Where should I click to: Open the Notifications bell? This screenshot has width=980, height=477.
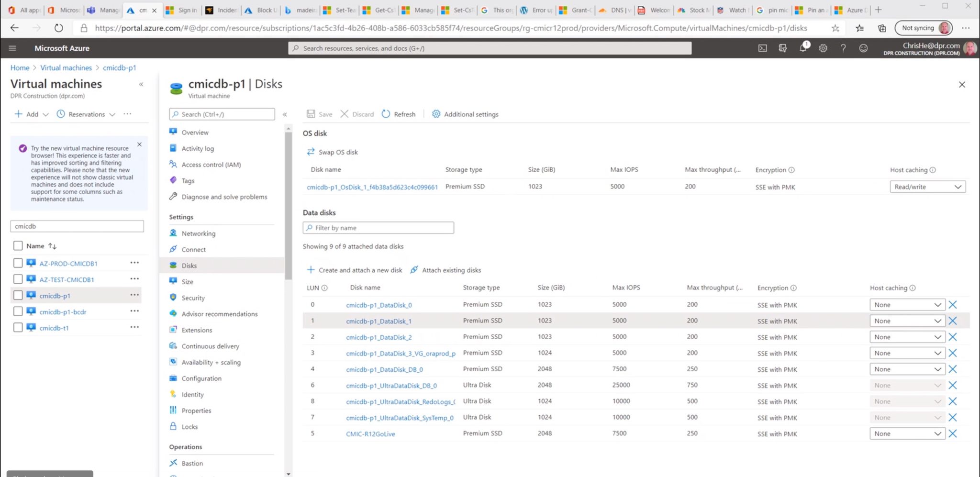click(803, 48)
